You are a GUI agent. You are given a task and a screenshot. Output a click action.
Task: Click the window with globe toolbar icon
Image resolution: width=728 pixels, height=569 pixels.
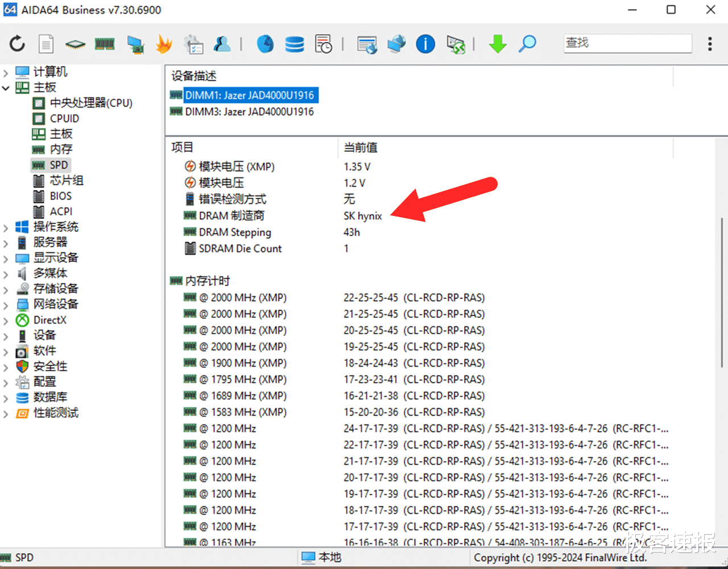367,44
